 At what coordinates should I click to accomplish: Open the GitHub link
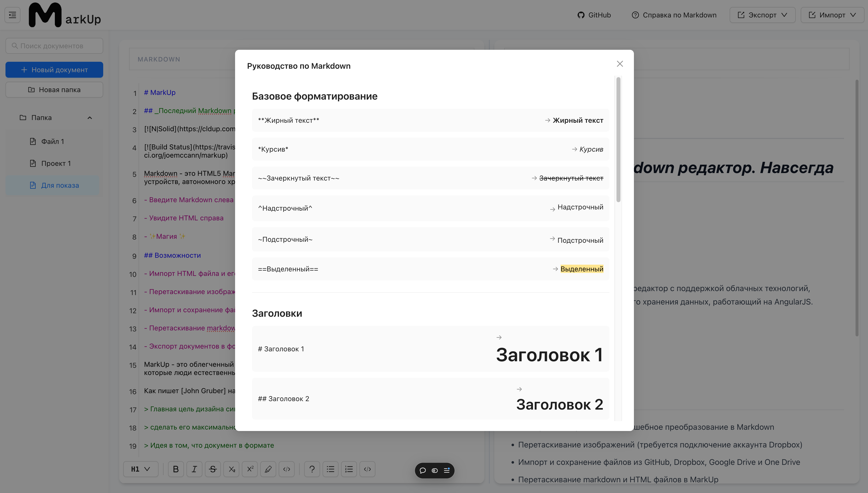[x=593, y=14]
